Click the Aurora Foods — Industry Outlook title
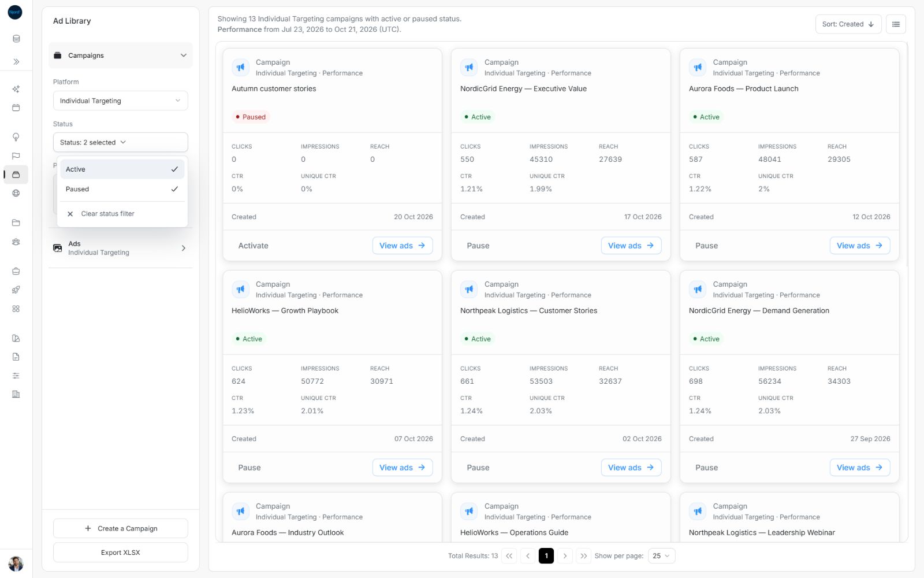The height and width of the screenshot is (578, 924). pos(288,532)
